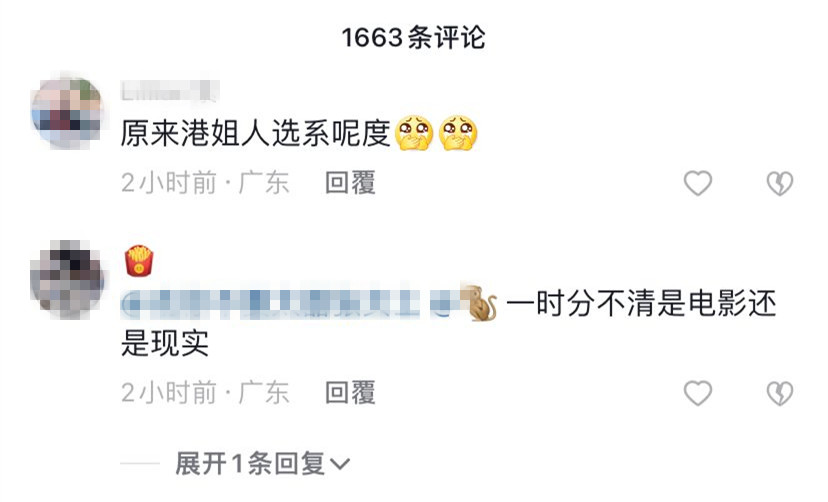The height and width of the screenshot is (502, 828).
Task: Reply to the 原来港姐人选系呢度 comment
Action: click(350, 183)
